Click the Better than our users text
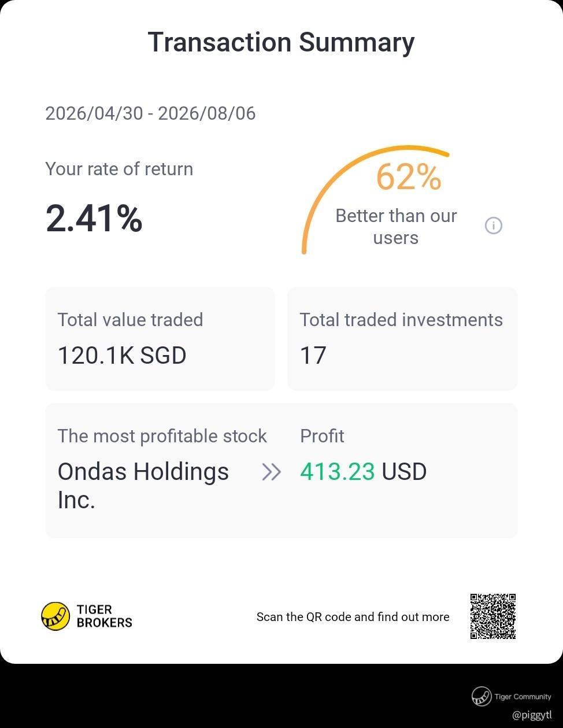 coord(396,227)
